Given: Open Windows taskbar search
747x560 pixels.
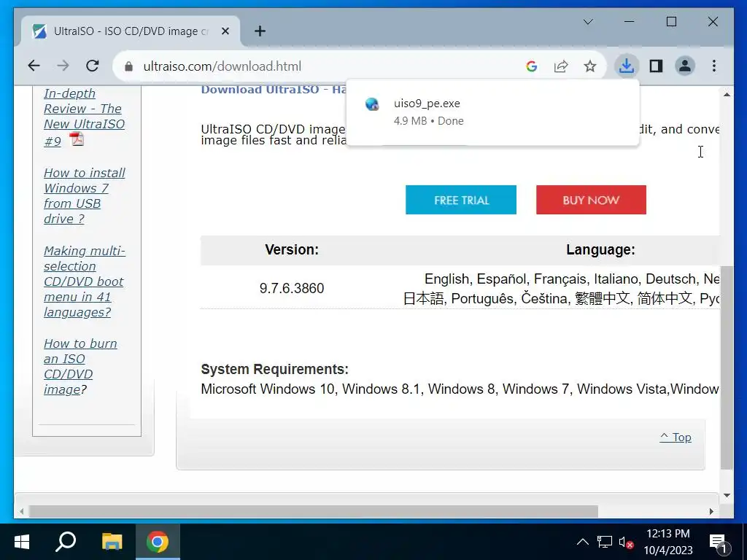Looking at the screenshot, I should click(66, 542).
